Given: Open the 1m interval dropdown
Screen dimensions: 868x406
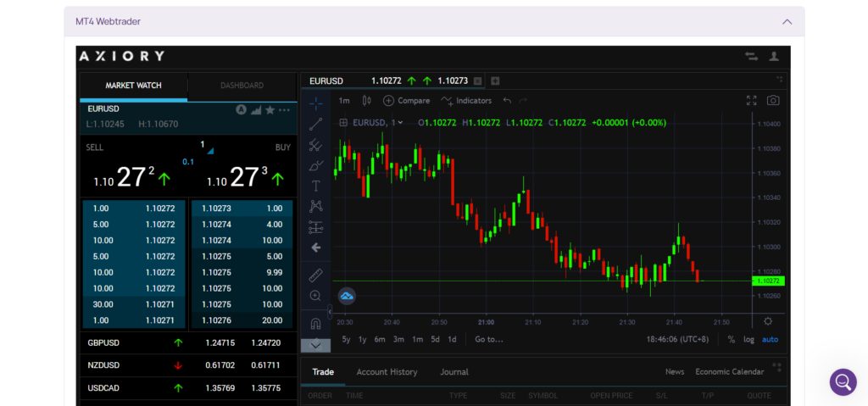Looking at the screenshot, I should (x=344, y=101).
